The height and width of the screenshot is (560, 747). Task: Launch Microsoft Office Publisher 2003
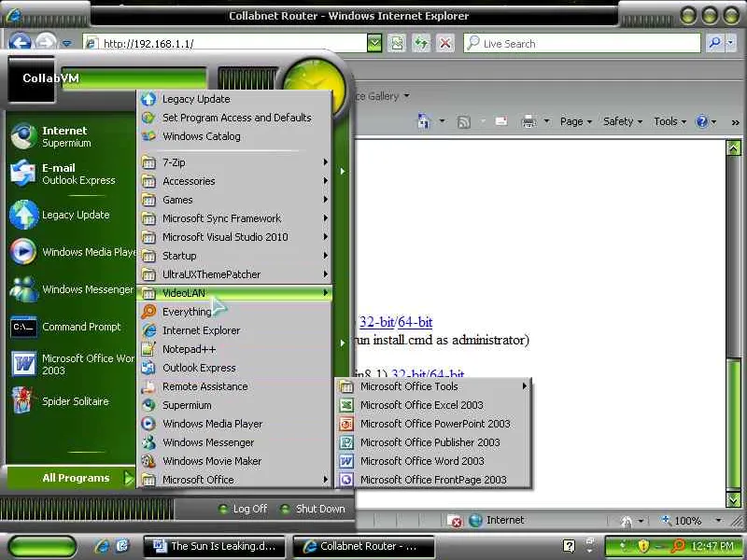[x=433, y=442]
